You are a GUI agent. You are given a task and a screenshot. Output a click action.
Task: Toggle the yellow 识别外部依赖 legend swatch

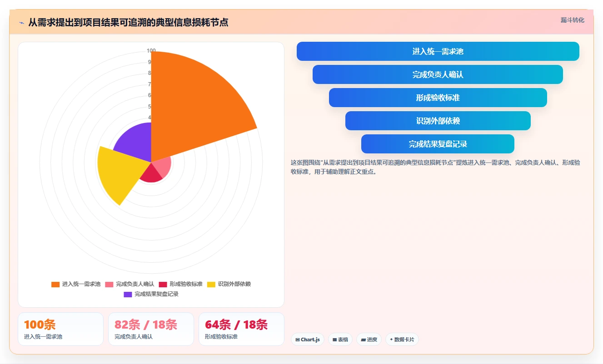tap(211, 284)
